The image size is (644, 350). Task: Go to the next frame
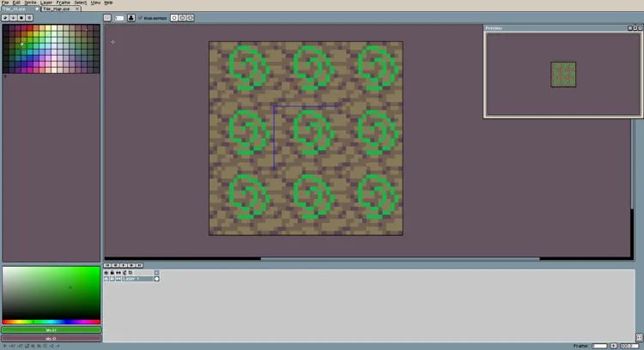pyautogui.click(x=131, y=265)
